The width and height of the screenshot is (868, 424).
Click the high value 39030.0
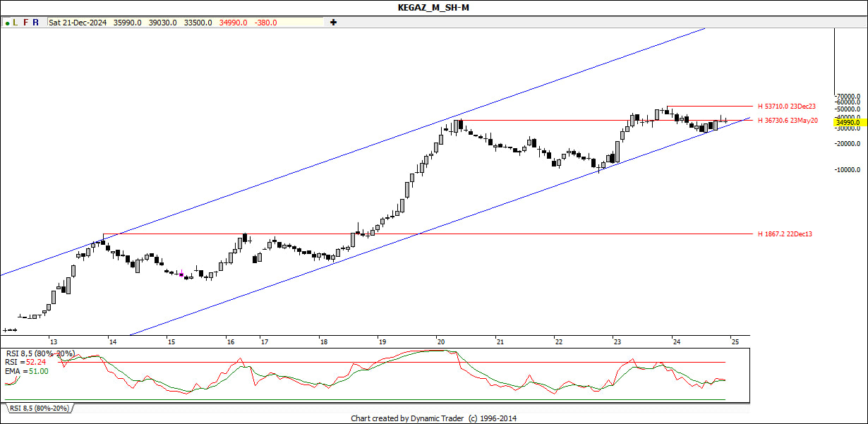pyautogui.click(x=163, y=23)
